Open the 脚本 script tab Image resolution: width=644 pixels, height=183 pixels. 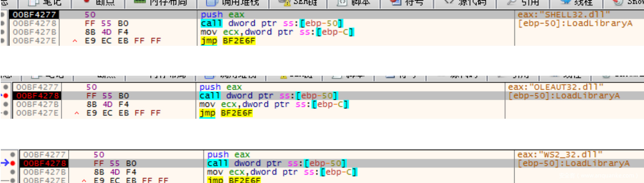pos(354,3)
